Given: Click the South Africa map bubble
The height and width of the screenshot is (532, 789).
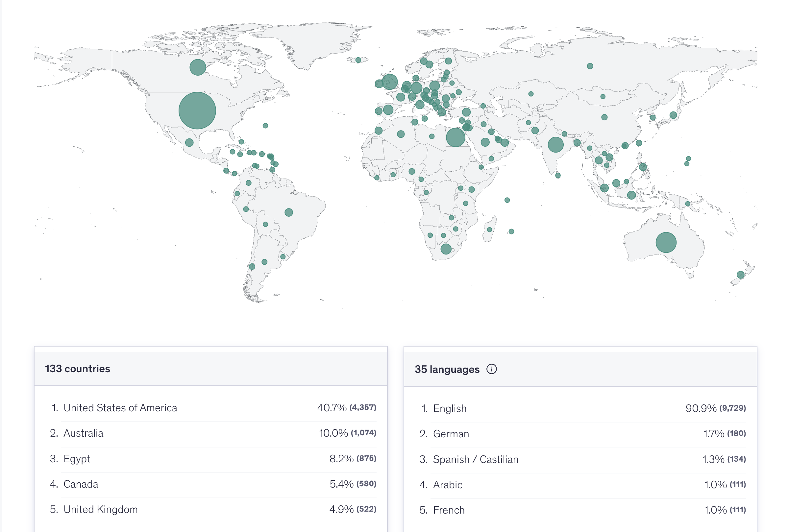Looking at the screenshot, I should coord(446,249).
